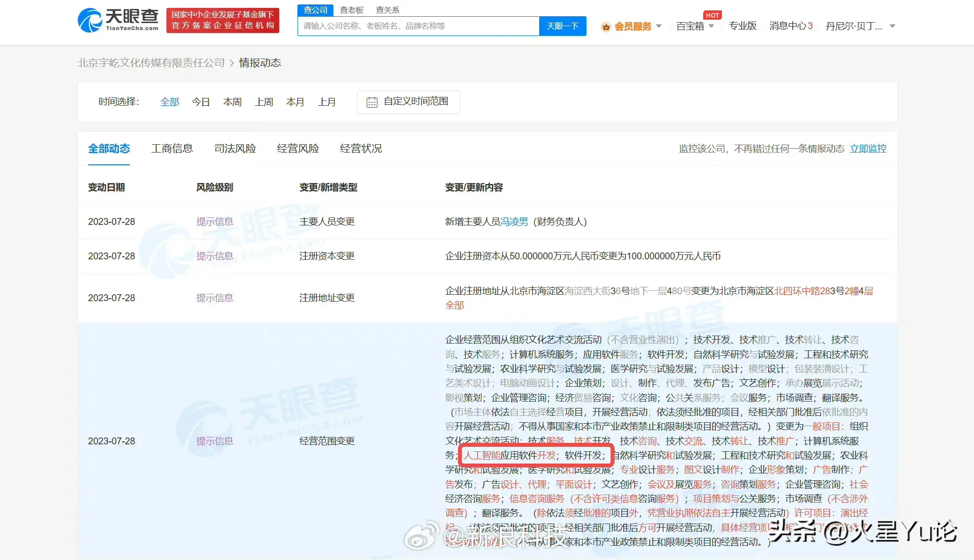
Task: Click 提示信息 in 经营范围变更 row
Action: pyautogui.click(x=215, y=441)
